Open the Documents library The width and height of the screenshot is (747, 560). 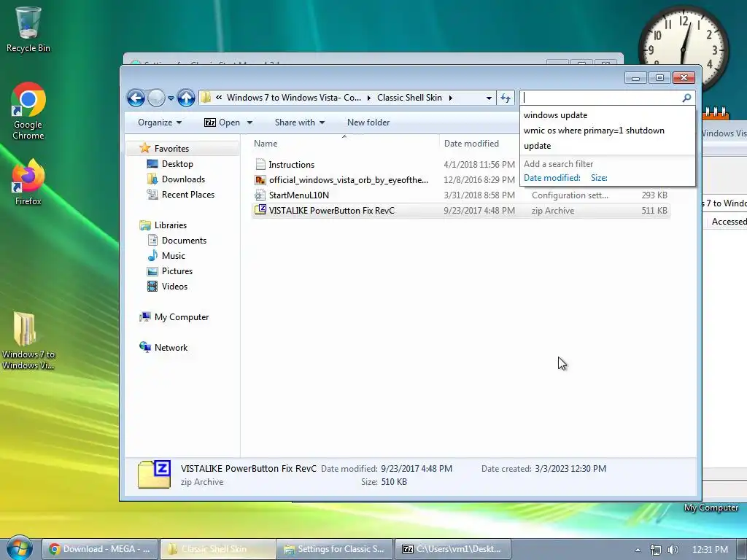click(184, 241)
